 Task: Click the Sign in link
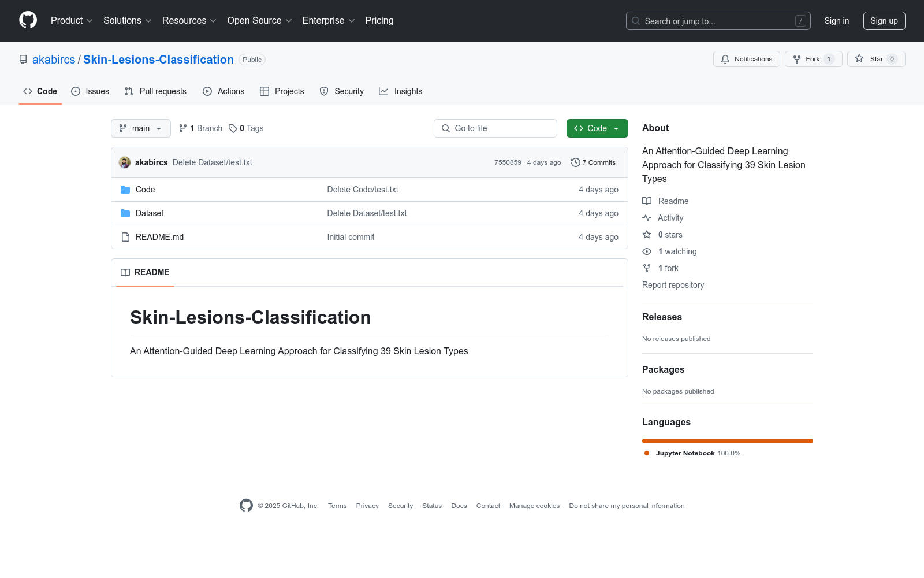(x=837, y=21)
